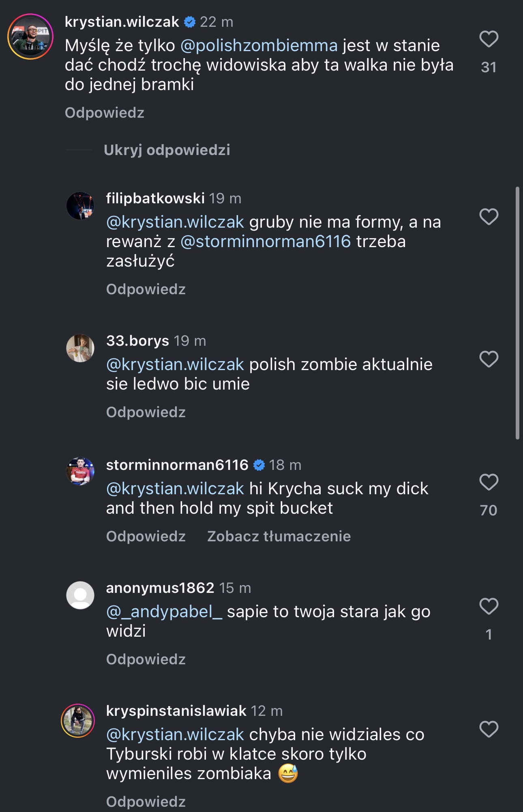523x812 pixels.
Task: Open the @storminnorman6116 mention link
Action: point(266,242)
